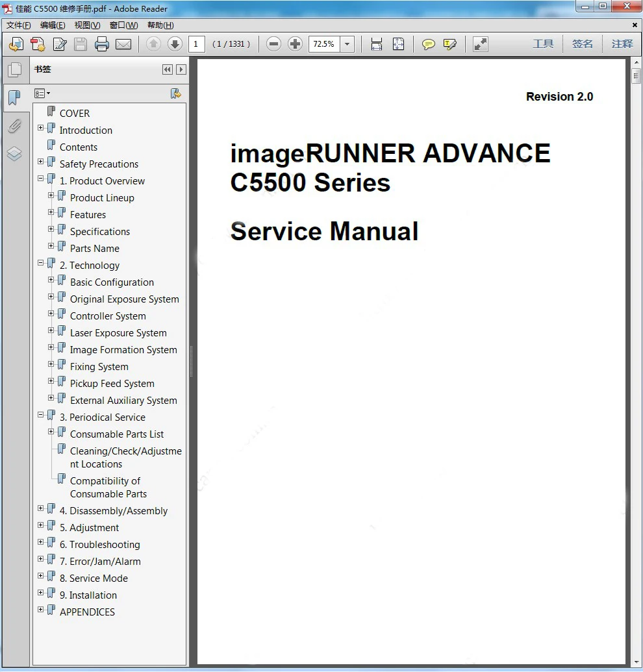Viewport: 643px width, 672px height.
Task: Select the COVER bookmark
Action: coord(75,114)
